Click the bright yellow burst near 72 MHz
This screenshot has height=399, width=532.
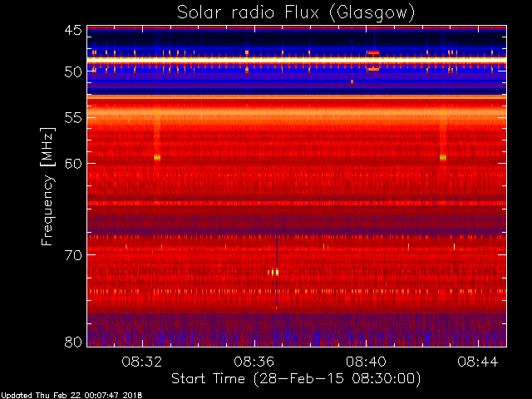pyautogui.click(x=273, y=272)
